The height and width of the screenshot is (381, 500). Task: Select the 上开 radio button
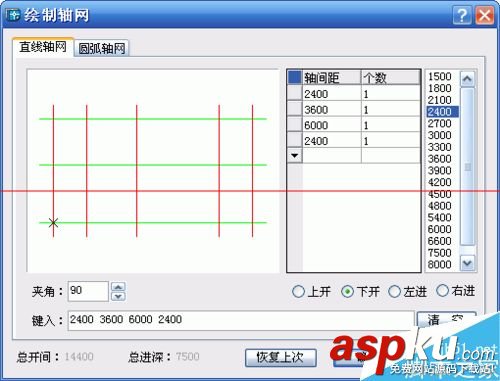[x=311, y=292]
